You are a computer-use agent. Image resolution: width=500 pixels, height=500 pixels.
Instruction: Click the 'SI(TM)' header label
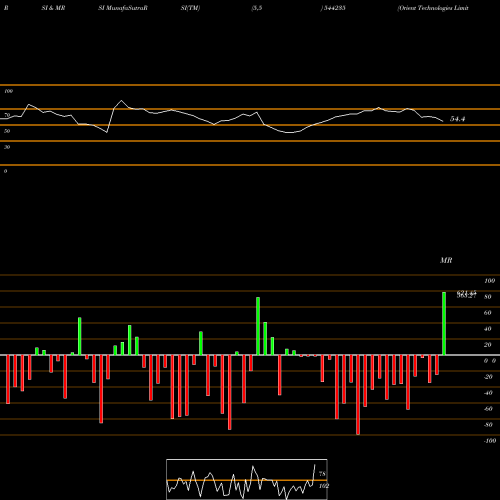190,8
